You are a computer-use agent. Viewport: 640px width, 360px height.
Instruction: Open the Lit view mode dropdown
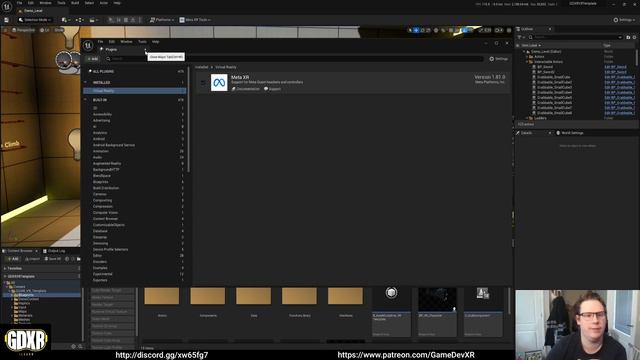pyautogui.click(x=45, y=30)
